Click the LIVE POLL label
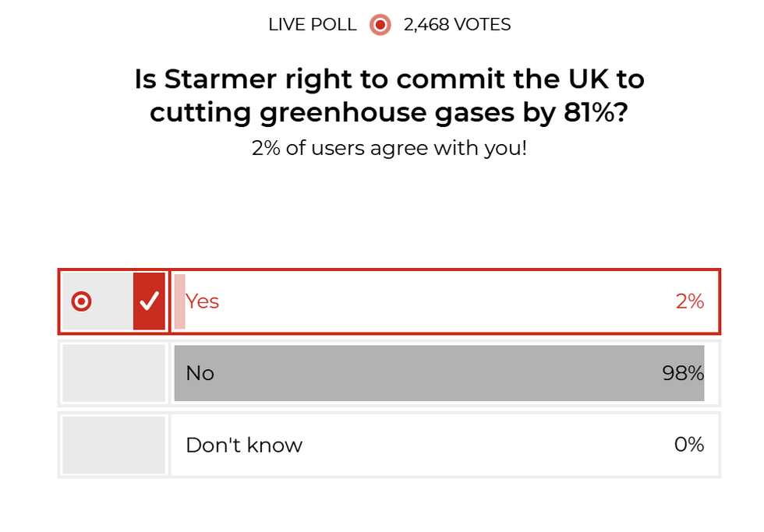 coord(312,25)
